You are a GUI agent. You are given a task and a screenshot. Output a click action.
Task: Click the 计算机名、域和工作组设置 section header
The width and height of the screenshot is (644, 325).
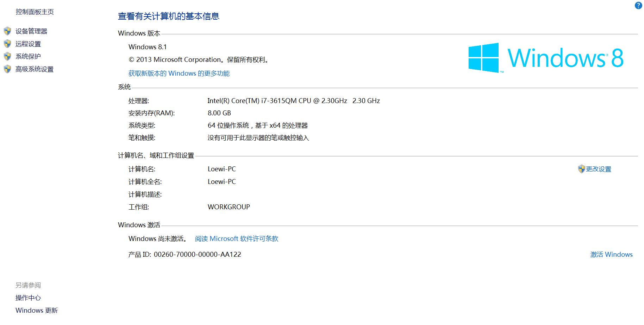[x=156, y=155]
